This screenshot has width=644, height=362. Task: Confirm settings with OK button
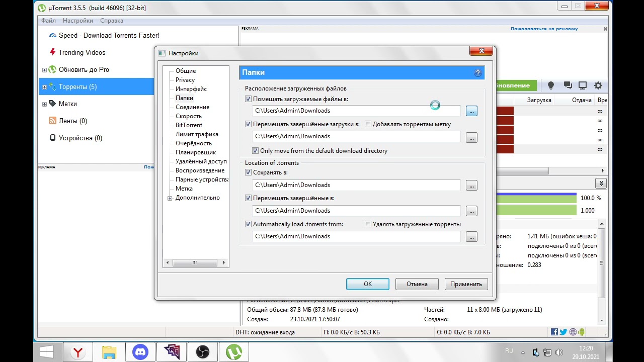(368, 284)
